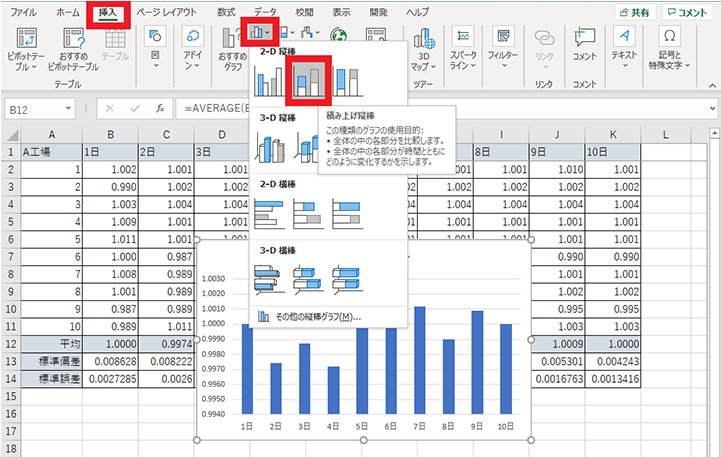Screen dimensions: 721x457
Task: Open the ファイル tab
Action: point(23,12)
